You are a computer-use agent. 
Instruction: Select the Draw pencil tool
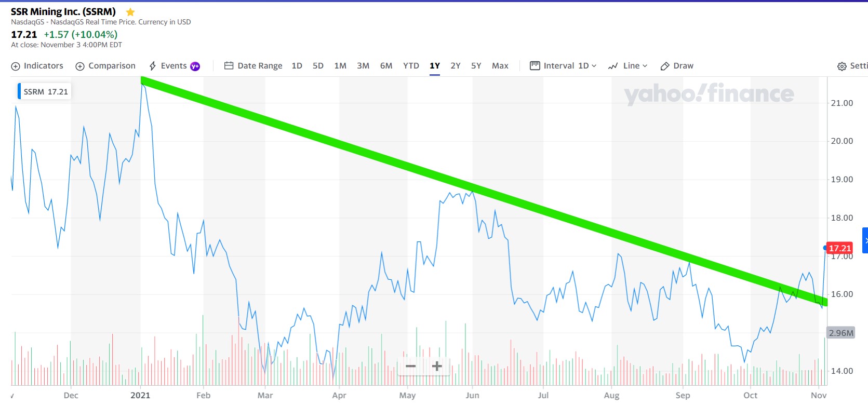coord(665,66)
